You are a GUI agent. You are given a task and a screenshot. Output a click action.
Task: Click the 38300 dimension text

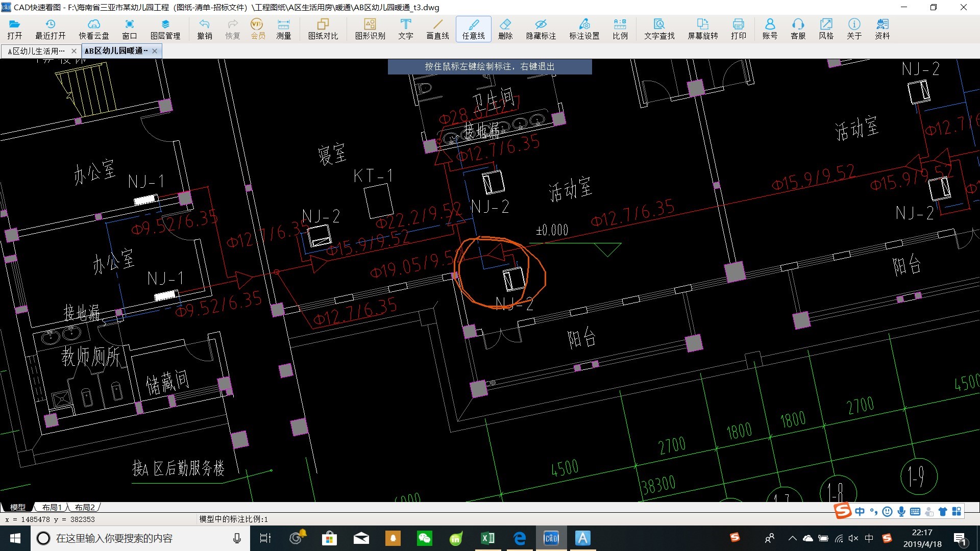tap(658, 485)
